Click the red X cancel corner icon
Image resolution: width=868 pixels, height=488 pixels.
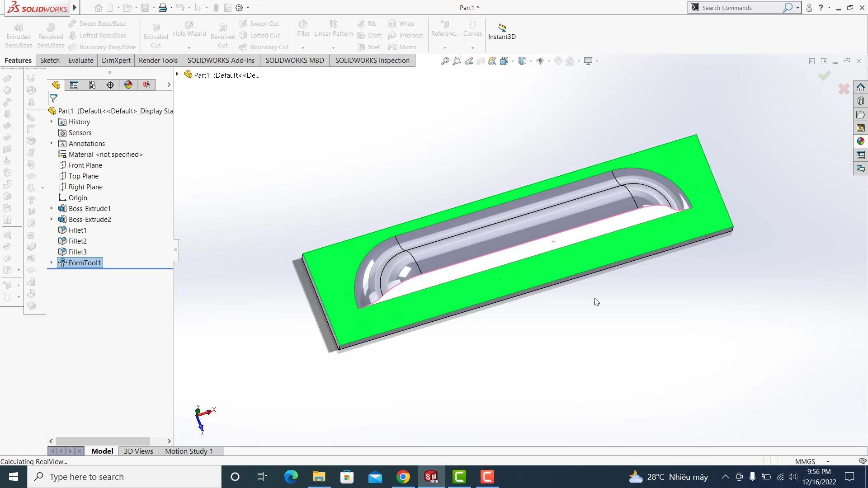tap(844, 89)
